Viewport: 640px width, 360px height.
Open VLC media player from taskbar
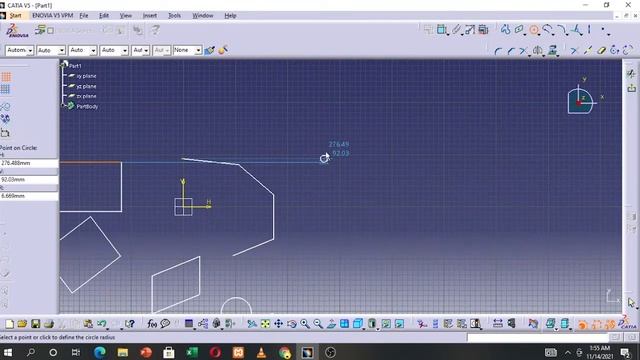pyautogui.click(x=261, y=352)
